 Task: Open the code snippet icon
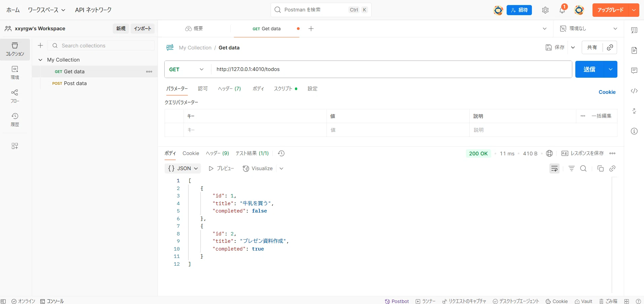click(x=634, y=91)
